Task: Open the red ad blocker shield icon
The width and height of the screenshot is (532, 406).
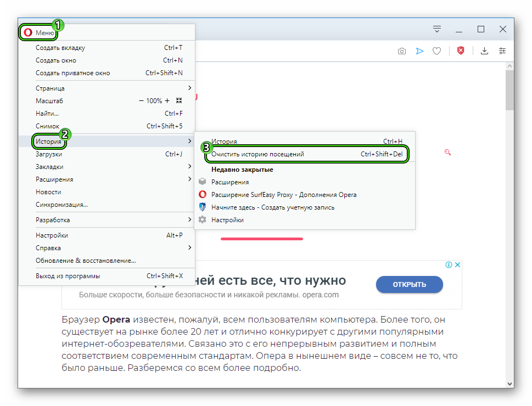Action: [461, 50]
